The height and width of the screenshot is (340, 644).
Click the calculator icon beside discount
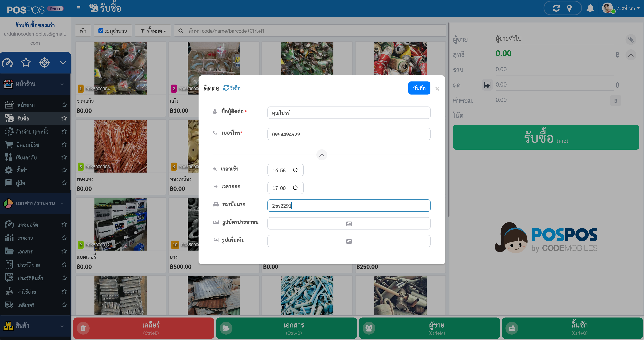pyautogui.click(x=487, y=85)
